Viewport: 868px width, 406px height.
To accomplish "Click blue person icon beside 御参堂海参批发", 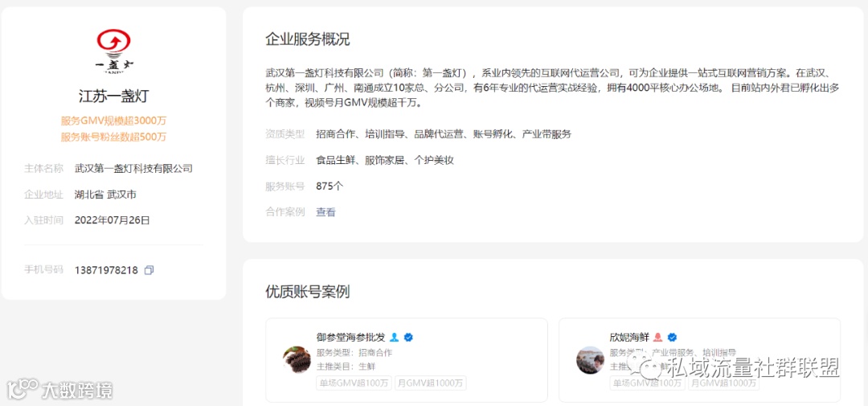I will point(394,337).
